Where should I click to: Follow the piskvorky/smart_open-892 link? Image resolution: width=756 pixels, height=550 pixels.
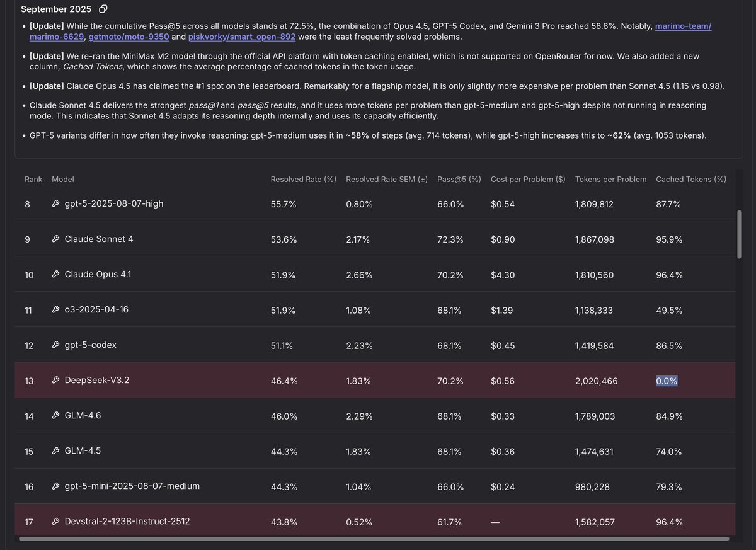point(242,37)
